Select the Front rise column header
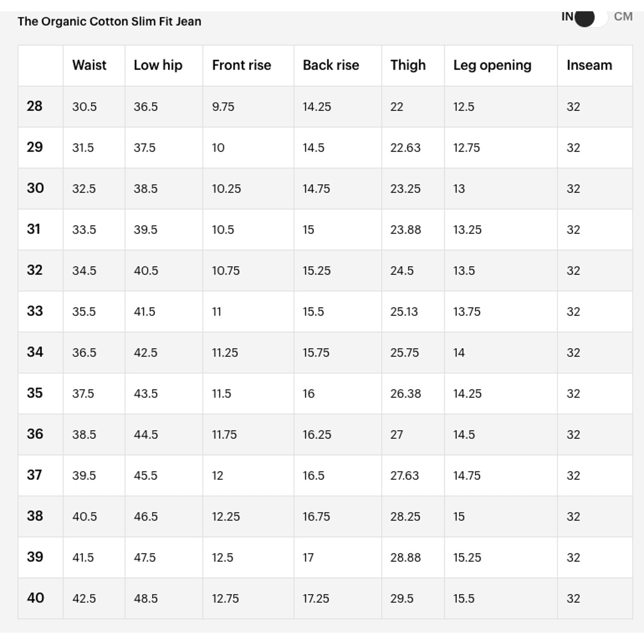Screen dimensions: 644x644 point(242,65)
